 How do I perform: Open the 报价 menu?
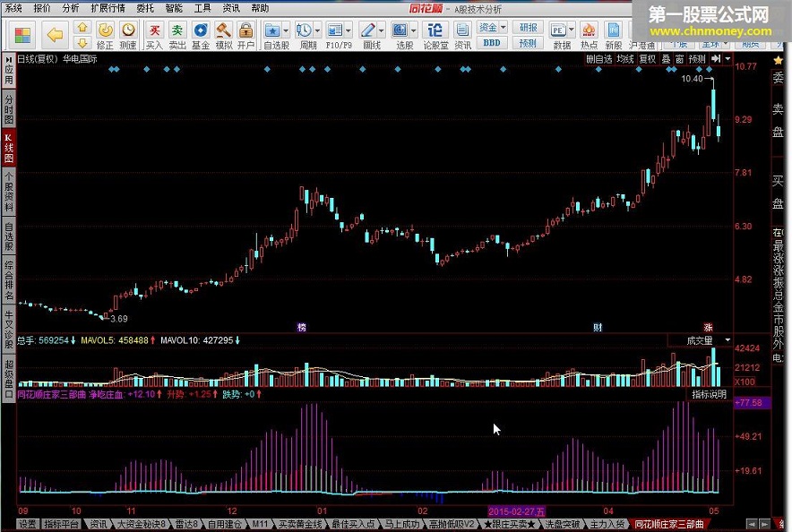coord(42,8)
